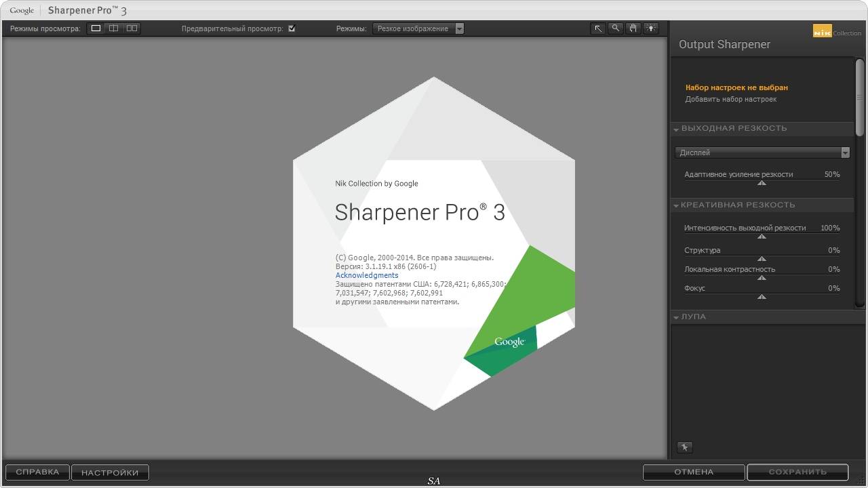
Task: Adjust the Локальная контрастность slider
Action: click(762, 277)
